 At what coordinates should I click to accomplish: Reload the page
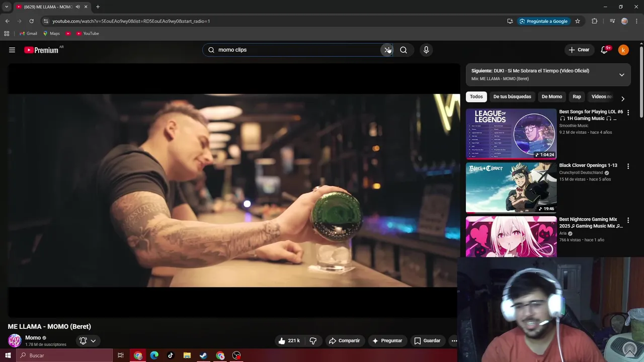[31, 21]
